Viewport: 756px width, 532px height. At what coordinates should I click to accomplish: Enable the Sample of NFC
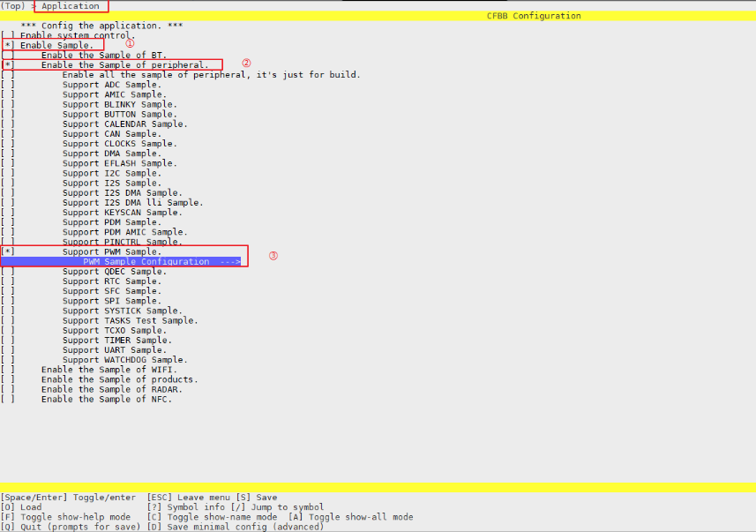click(x=9, y=399)
